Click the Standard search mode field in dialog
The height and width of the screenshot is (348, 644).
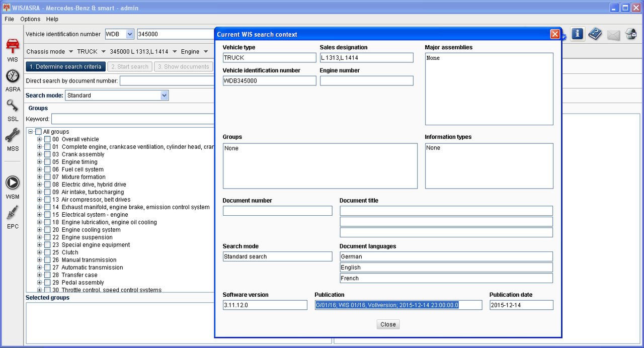[x=277, y=256]
